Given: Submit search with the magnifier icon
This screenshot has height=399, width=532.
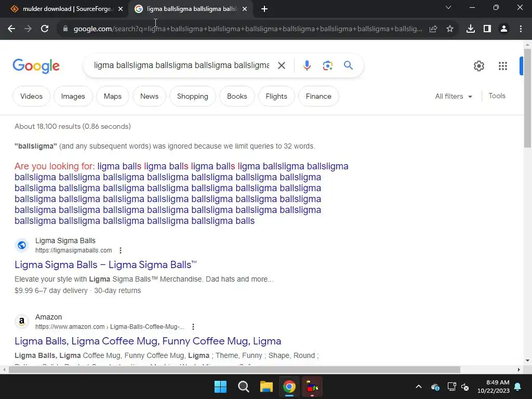Looking at the screenshot, I should (x=348, y=65).
